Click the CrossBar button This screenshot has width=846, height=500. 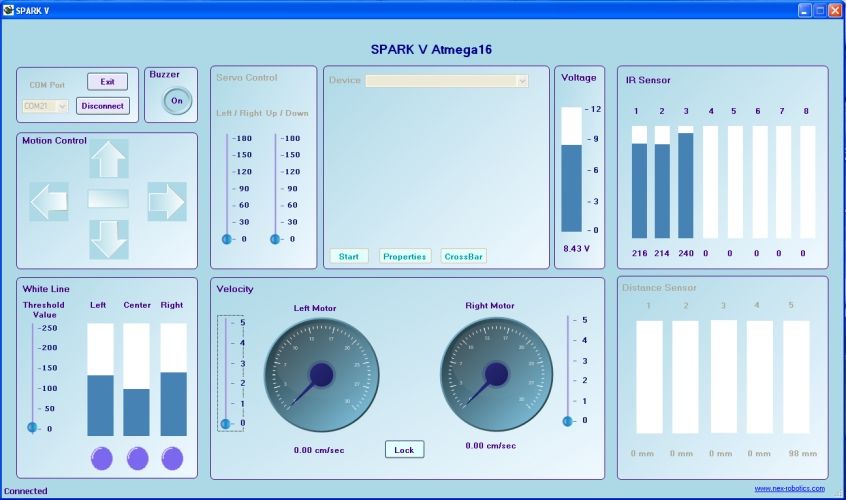463,256
